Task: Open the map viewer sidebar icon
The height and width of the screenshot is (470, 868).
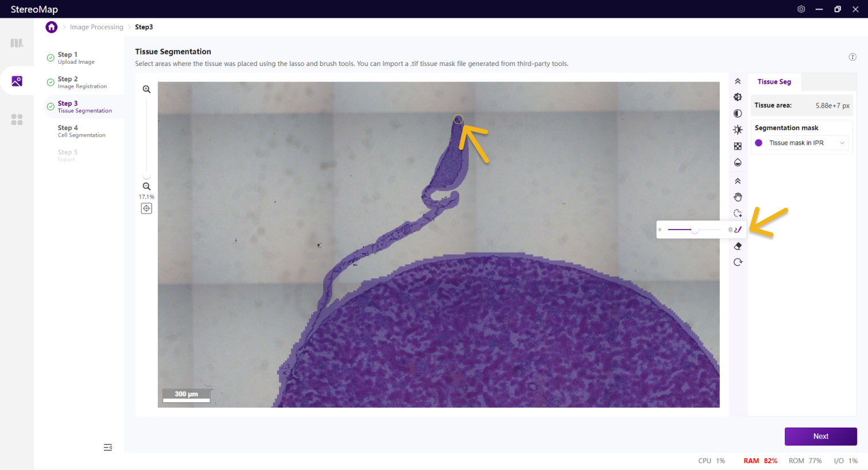Action: coord(17,43)
